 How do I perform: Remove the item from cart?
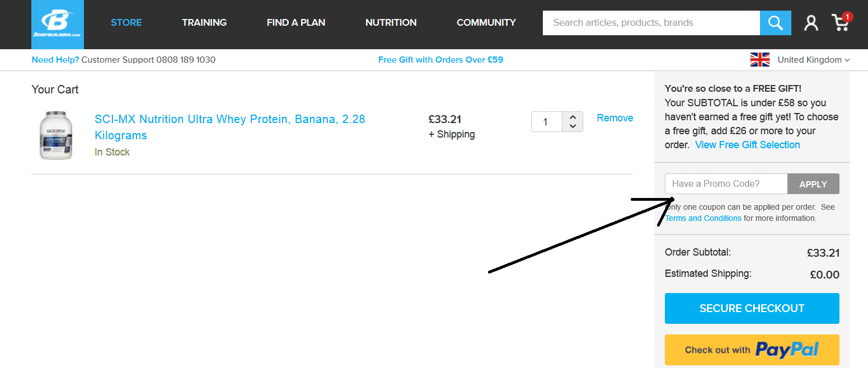[x=614, y=118]
